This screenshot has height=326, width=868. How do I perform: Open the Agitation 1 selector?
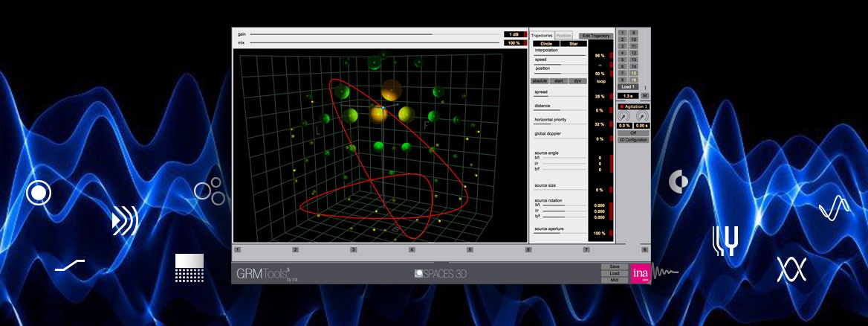634,106
